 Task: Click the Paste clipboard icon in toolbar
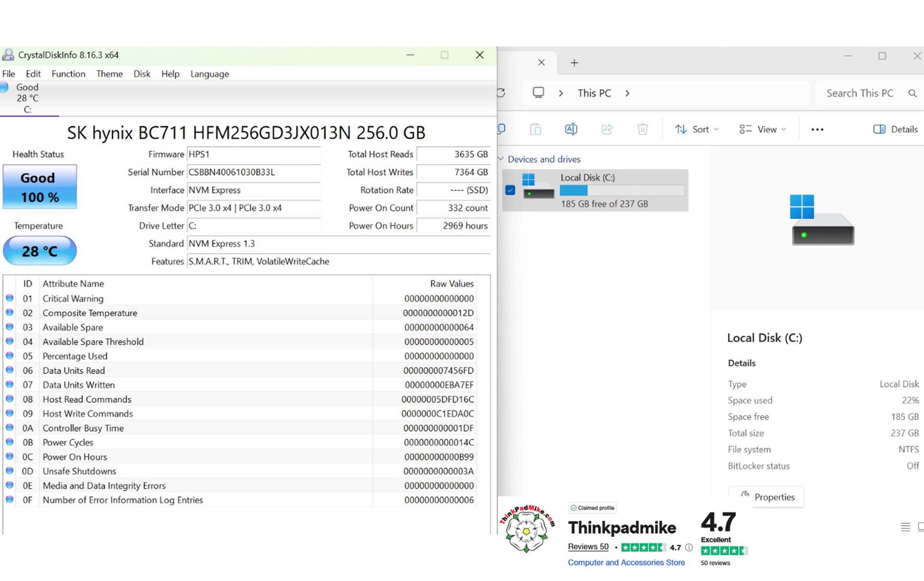click(x=535, y=129)
